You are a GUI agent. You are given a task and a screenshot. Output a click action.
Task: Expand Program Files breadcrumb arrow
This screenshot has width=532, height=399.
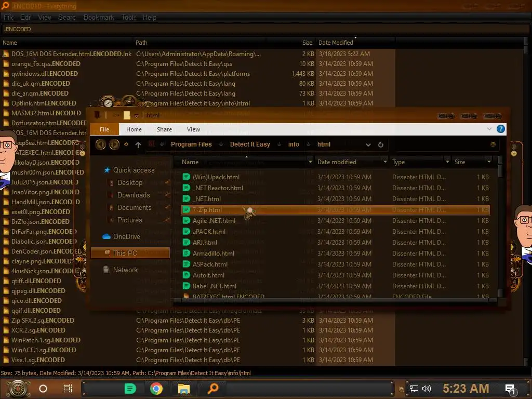221,144
